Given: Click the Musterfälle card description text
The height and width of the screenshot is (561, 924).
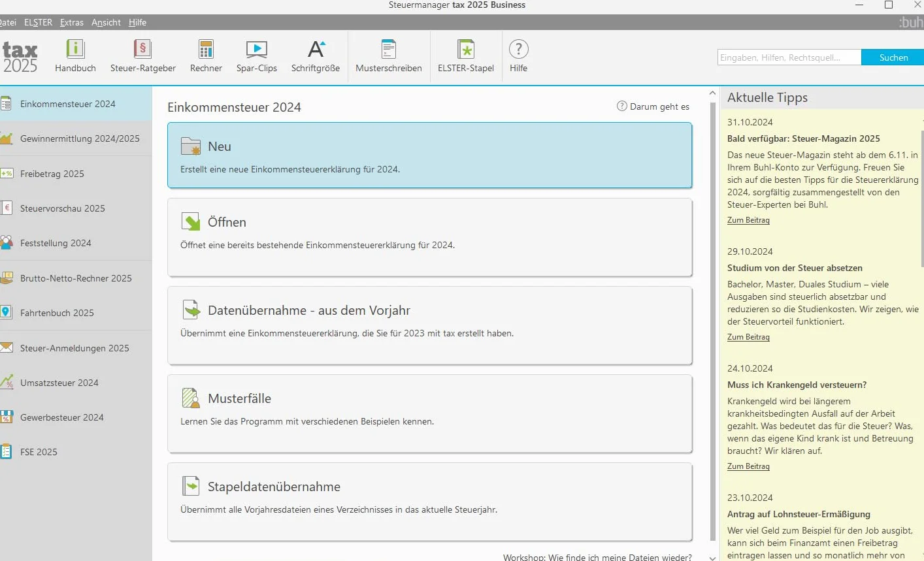Looking at the screenshot, I should [x=307, y=421].
